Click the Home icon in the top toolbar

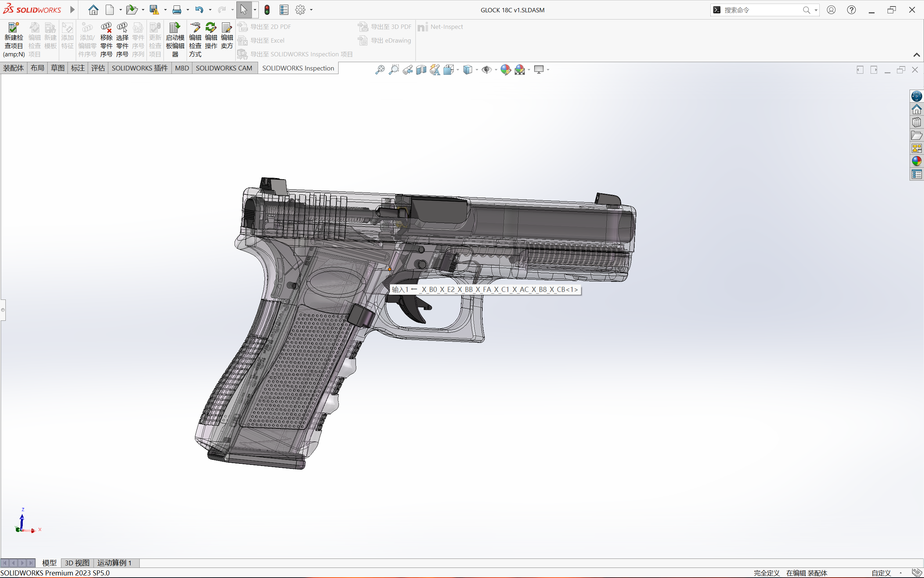coord(93,10)
